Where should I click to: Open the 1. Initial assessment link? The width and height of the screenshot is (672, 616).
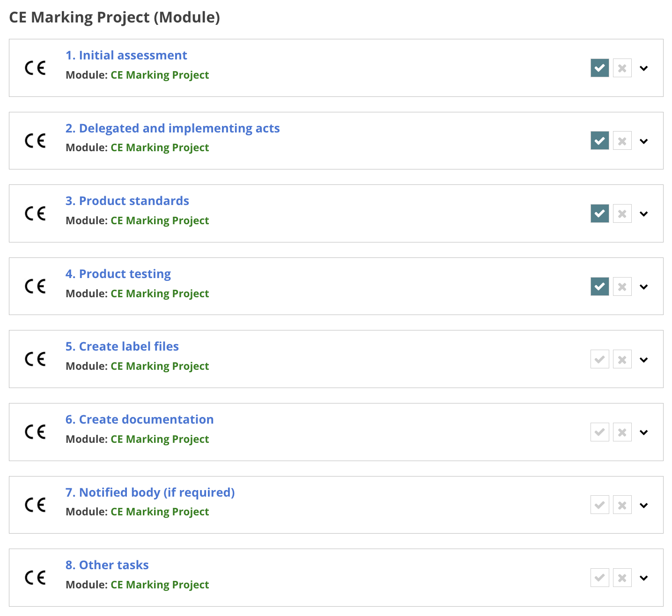click(126, 55)
